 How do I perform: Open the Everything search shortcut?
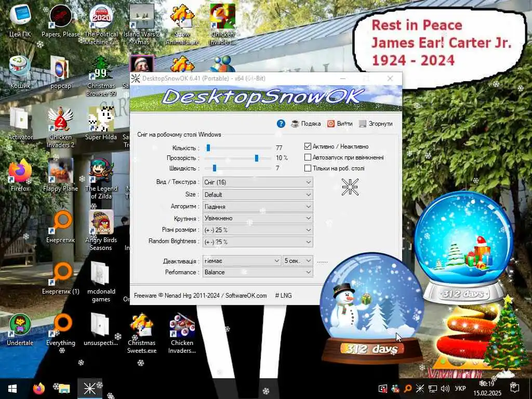point(61,330)
